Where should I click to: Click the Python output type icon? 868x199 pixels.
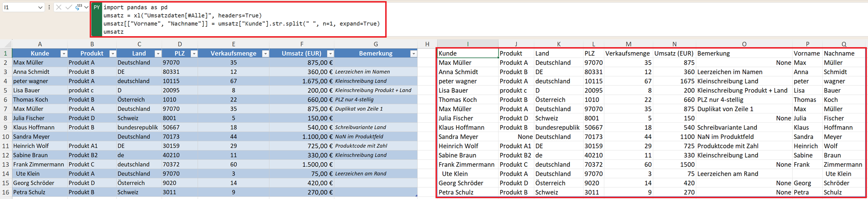coord(78,7)
